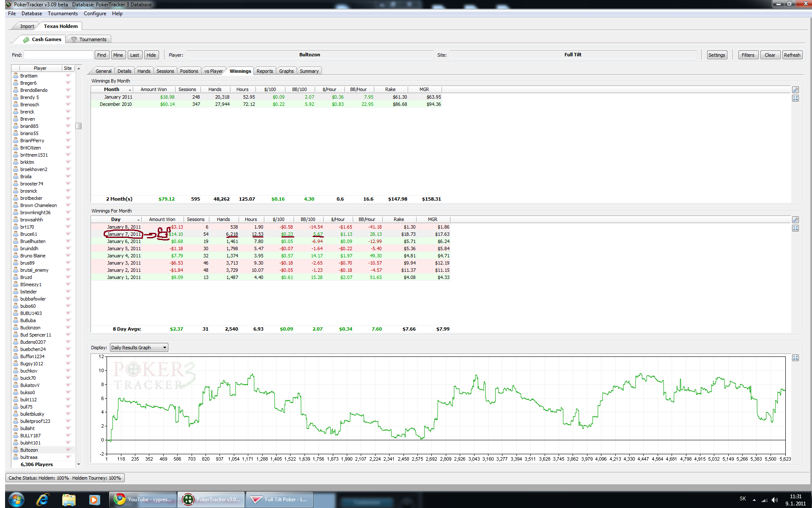Click the PokerTracker v3.0 taskbar button

[211, 500]
